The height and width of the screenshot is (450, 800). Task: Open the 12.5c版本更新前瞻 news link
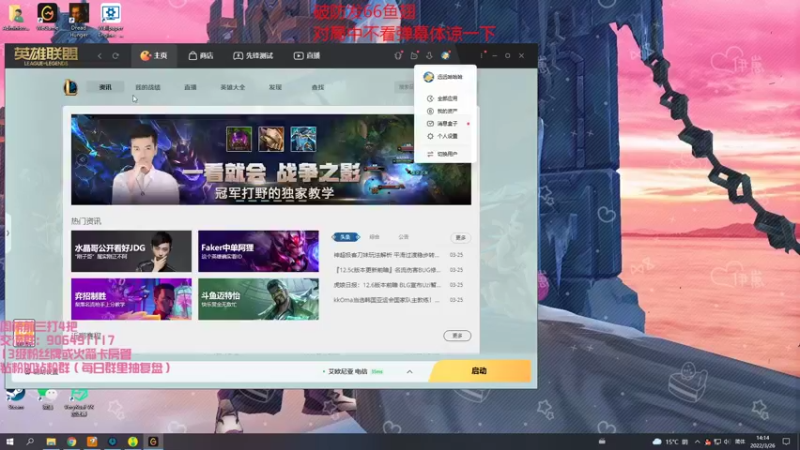386,269
